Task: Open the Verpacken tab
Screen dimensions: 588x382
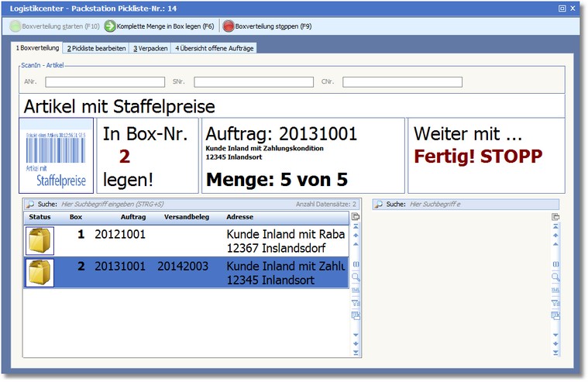Action: click(149, 48)
